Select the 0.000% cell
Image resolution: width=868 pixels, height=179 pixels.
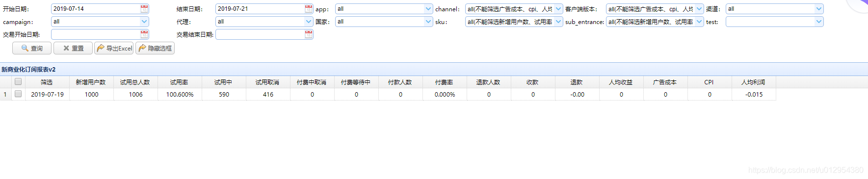(x=445, y=94)
